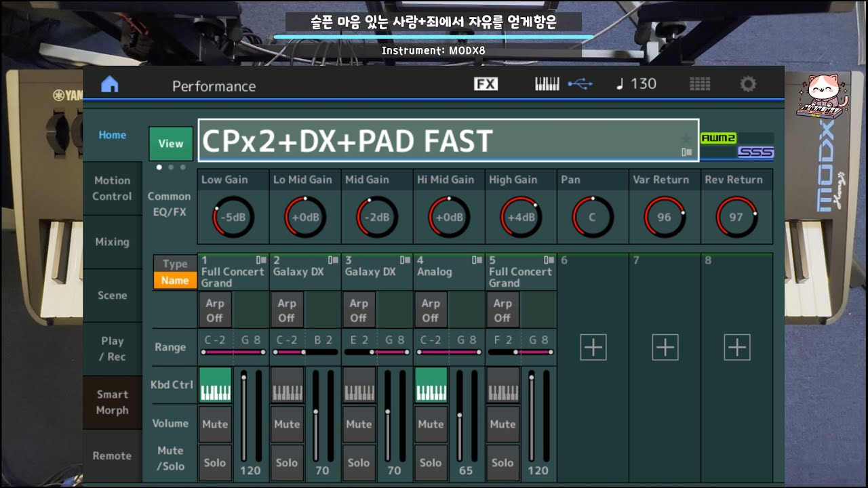Toggle Arp Off for part 3

pos(359,310)
